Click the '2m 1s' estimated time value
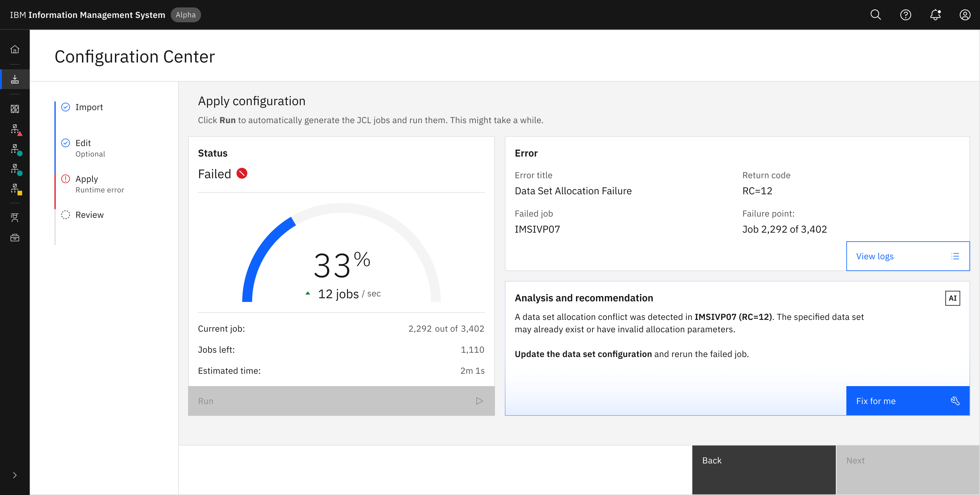The image size is (980, 495). coord(472,371)
